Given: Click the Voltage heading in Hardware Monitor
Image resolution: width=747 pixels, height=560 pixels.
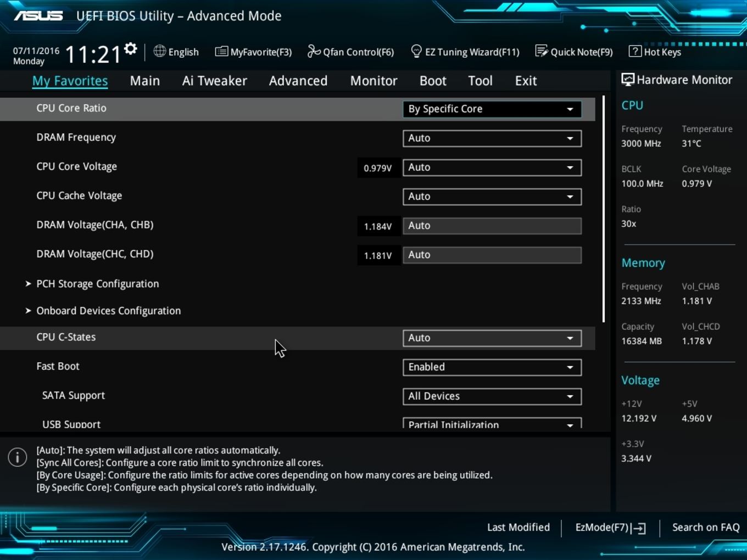Looking at the screenshot, I should pos(640,380).
